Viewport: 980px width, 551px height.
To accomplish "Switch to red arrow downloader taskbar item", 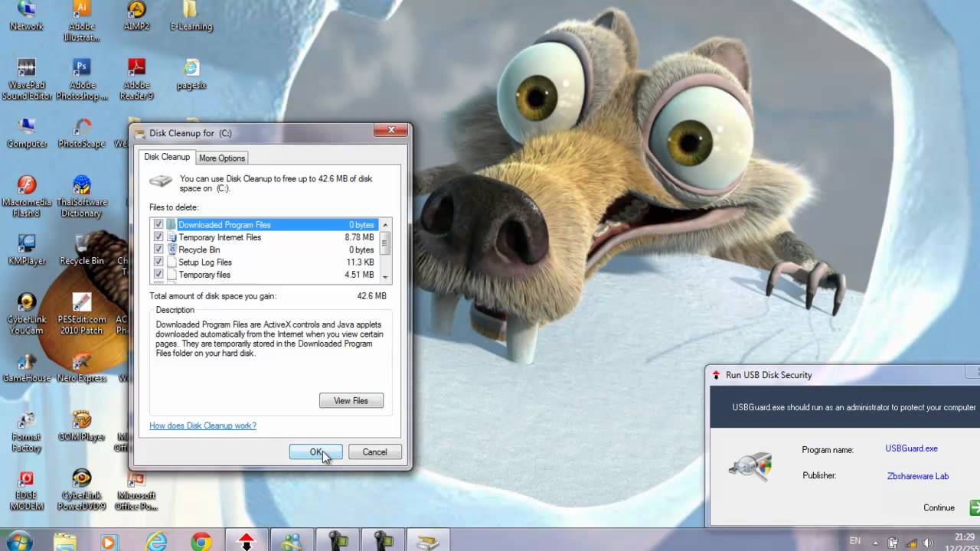I will click(247, 541).
